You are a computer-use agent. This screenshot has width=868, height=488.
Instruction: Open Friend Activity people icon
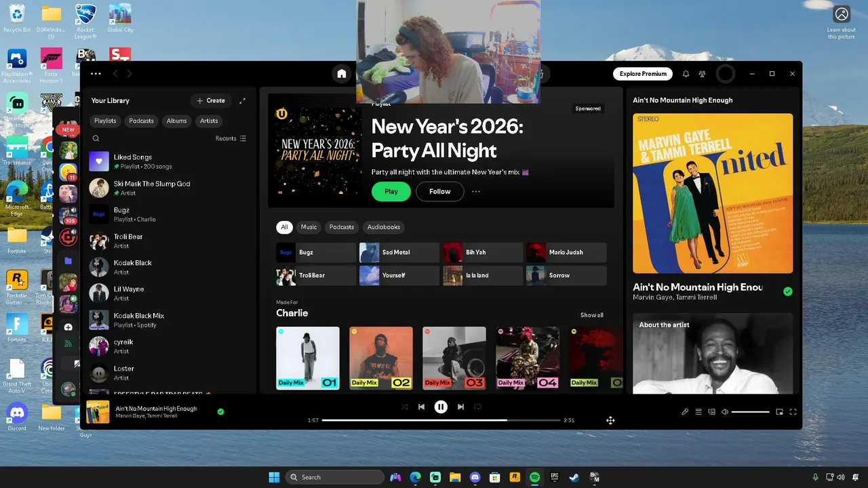point(703,74)
